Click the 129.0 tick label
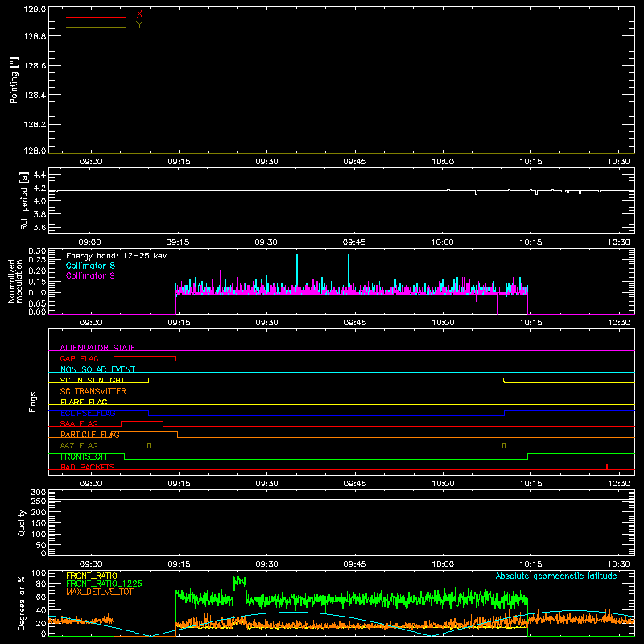The image size is (644, 644). click(x=35, y=10)
